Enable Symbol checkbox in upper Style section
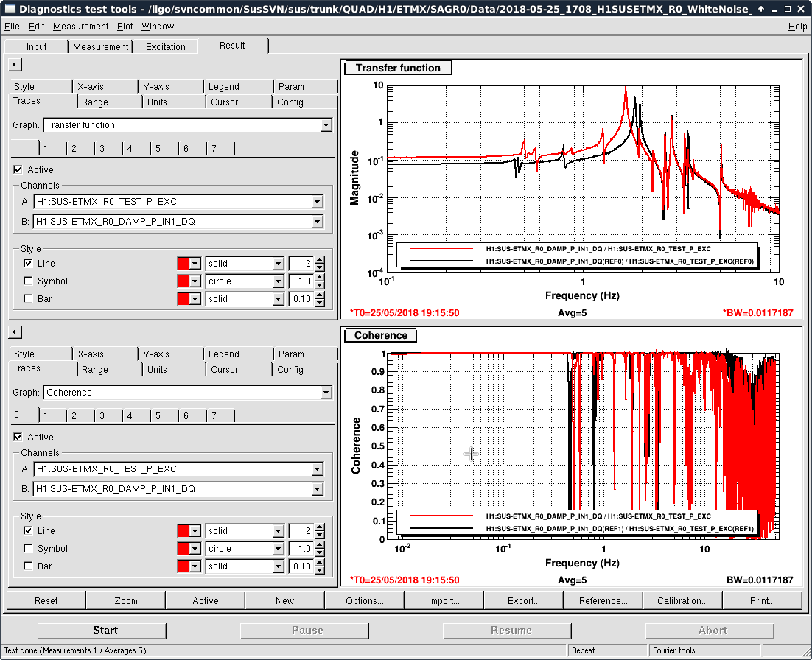Image resolution: width=812 pixels, height=660 pixels. [x=28, y=281]
